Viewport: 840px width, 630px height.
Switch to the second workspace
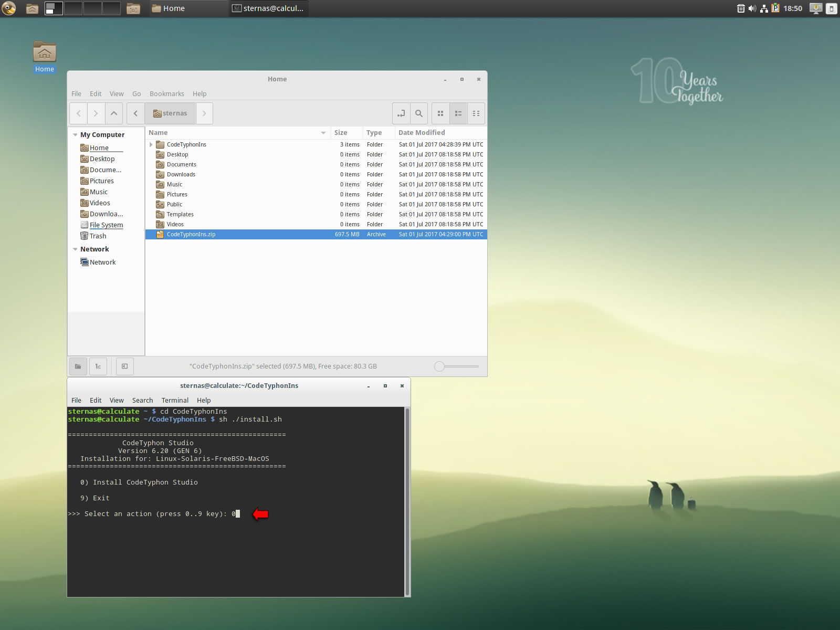73,8
